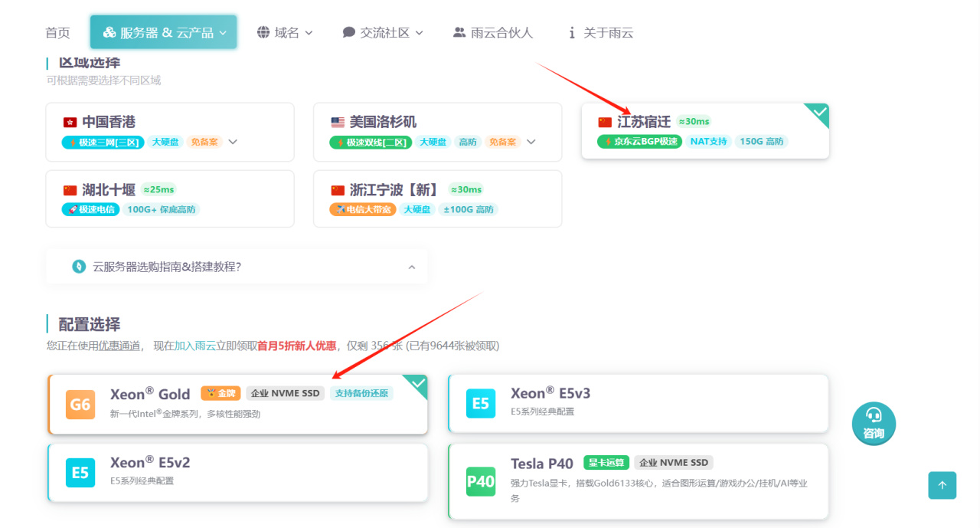Open the 交流社区 navigation menu
The image size is (980, 528).
pyautogui.click(x=383, y=32)
